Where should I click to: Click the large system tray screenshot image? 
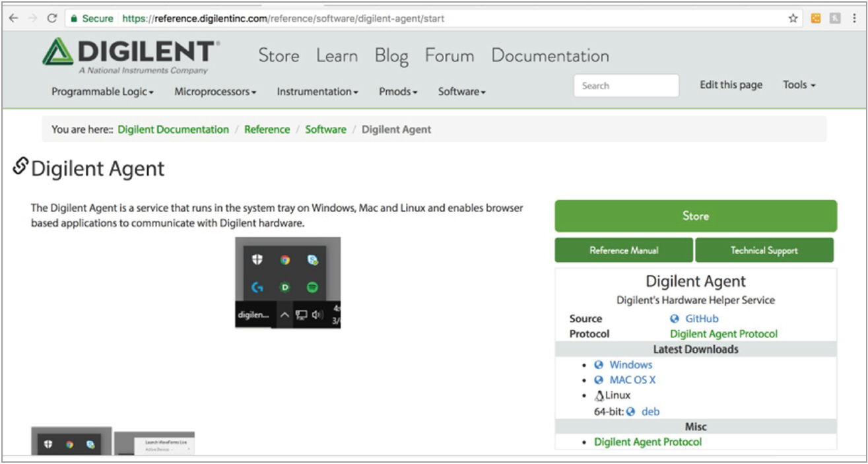click(288, 282)
